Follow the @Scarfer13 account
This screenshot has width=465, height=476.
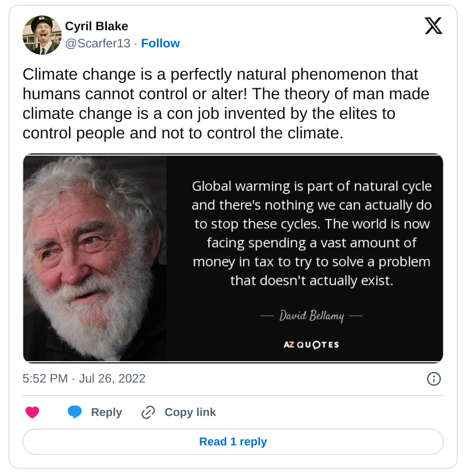[160, 43]
